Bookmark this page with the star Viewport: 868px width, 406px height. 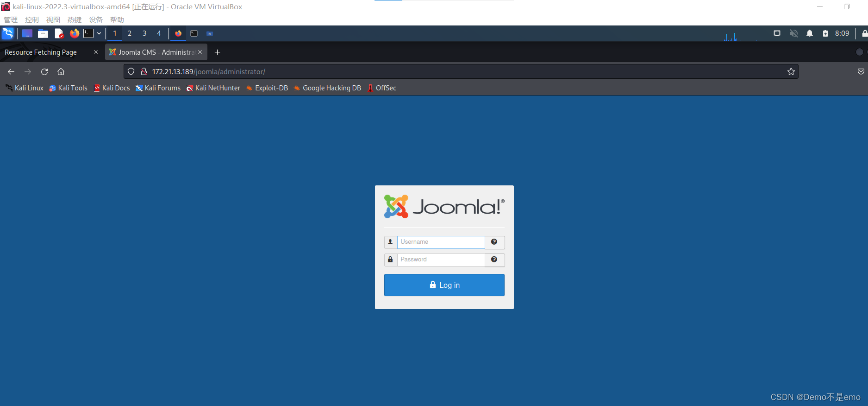(791, 71)
